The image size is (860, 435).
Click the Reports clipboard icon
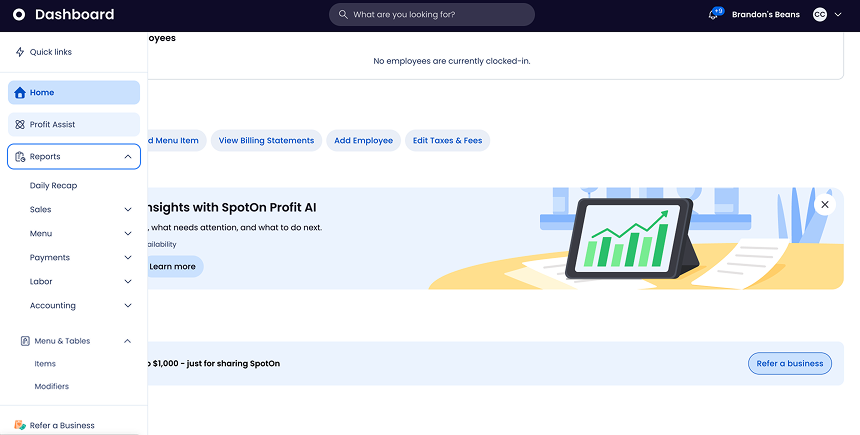click(x=20, y=157)
